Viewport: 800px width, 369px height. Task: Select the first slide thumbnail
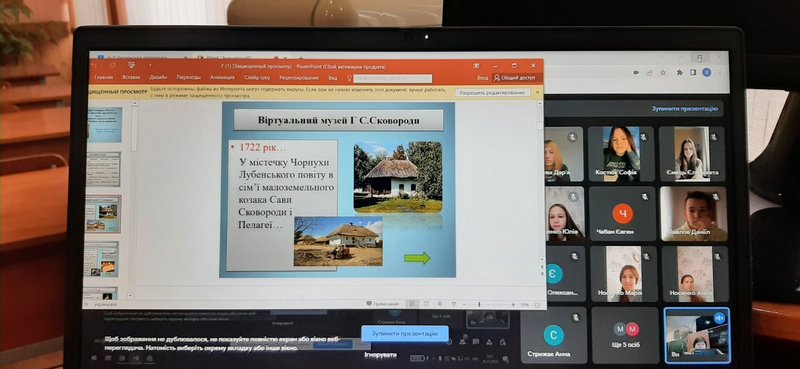click(x=104, y=125)
